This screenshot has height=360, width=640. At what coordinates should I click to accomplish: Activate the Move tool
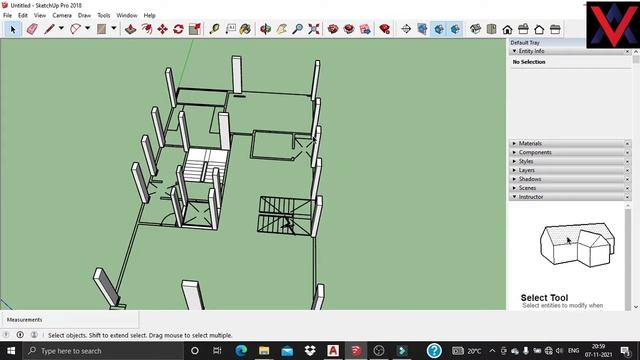pyautogui.click(x=162, y=29)
